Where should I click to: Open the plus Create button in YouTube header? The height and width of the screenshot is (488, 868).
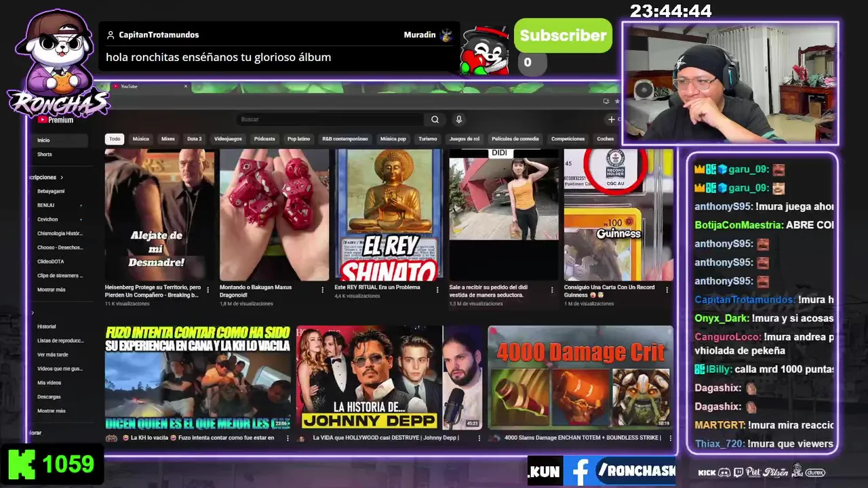pos(612,119)
